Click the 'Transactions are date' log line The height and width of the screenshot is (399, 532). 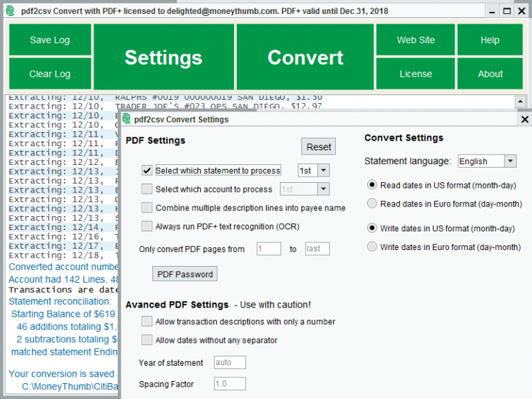[x=63, y=290]
